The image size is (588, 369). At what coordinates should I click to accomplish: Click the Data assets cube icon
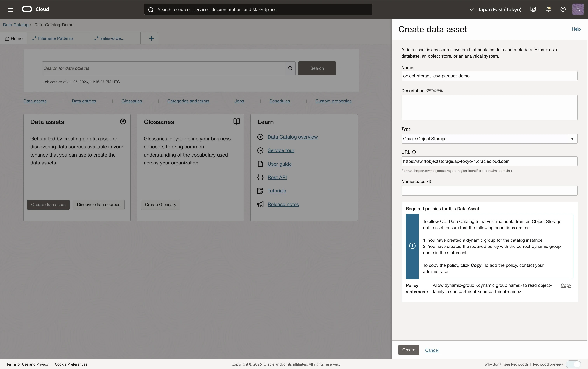click(123, 122)
